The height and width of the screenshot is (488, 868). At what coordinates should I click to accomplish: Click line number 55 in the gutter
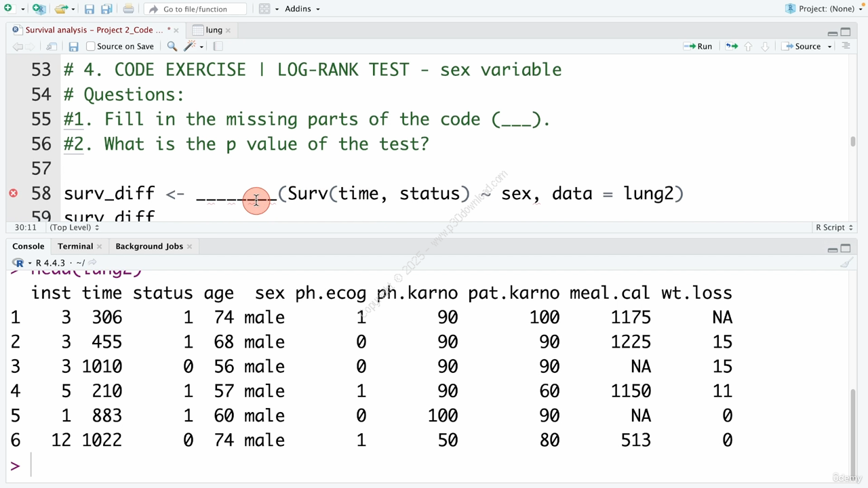pyautogui.click(x=41, y=119)
